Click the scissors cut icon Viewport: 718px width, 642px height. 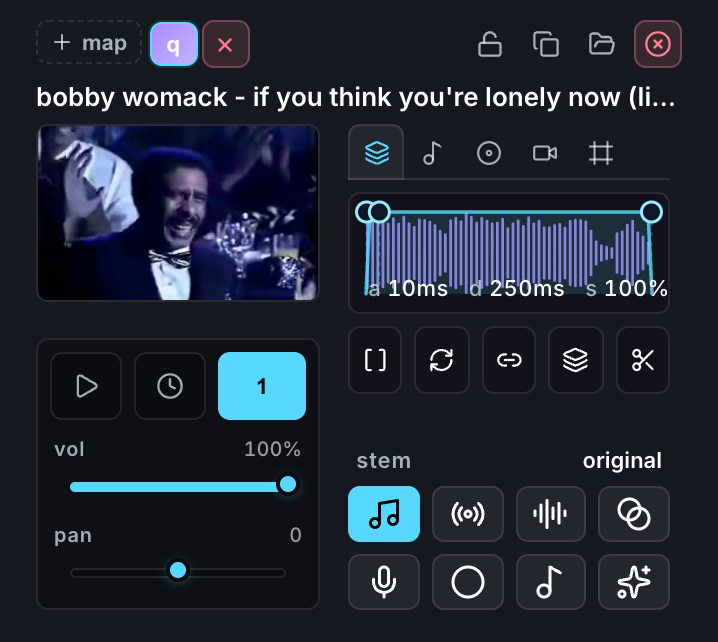pos(642,360)
